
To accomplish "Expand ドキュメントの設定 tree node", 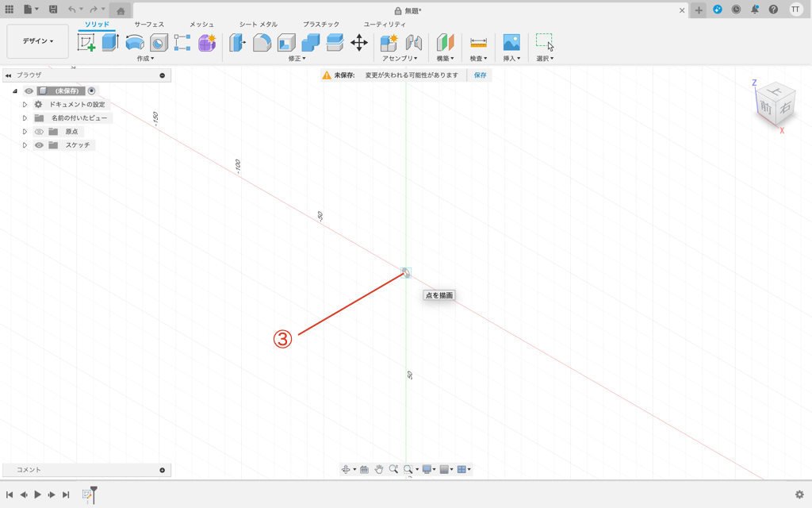I will (25, 104).
